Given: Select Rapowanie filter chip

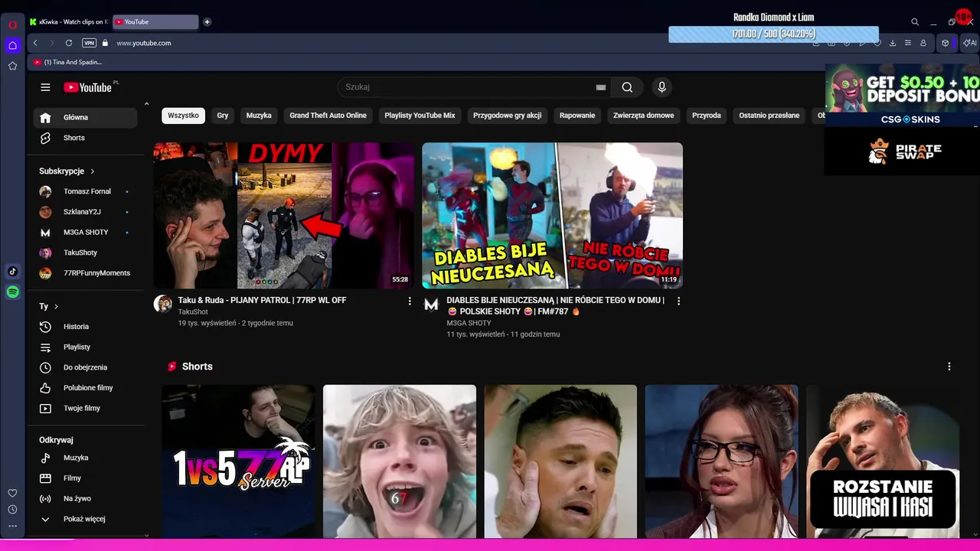Looking at the screenshot, I should (577, 116).
